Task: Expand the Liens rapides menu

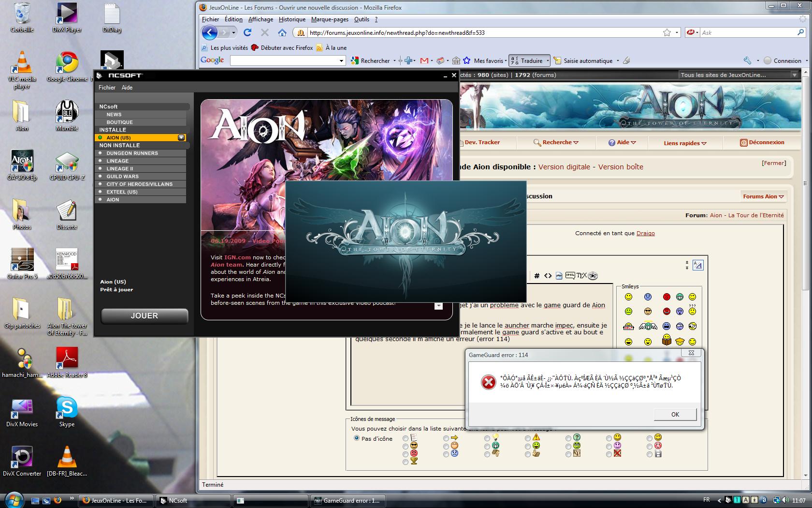Action: point(685,143)
